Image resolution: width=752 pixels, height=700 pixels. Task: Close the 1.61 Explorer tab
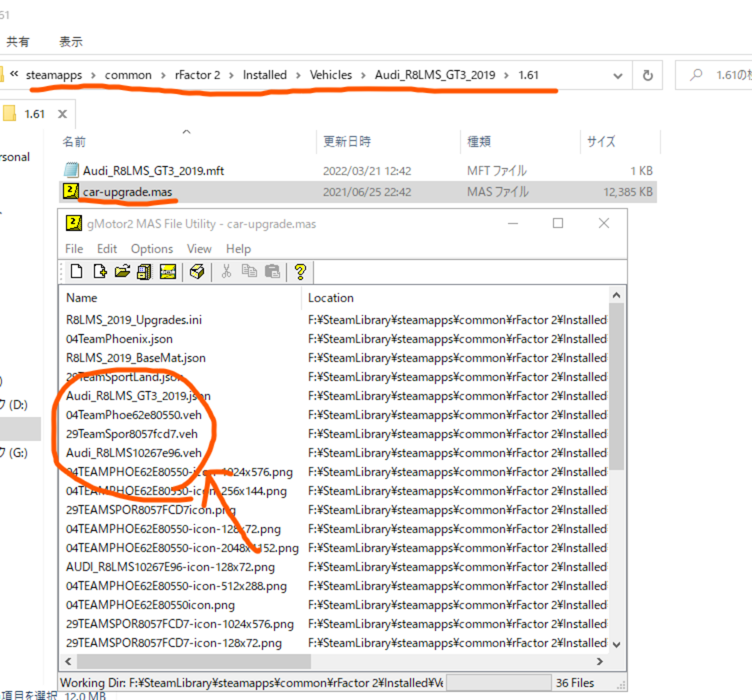[x=62, y=114]
